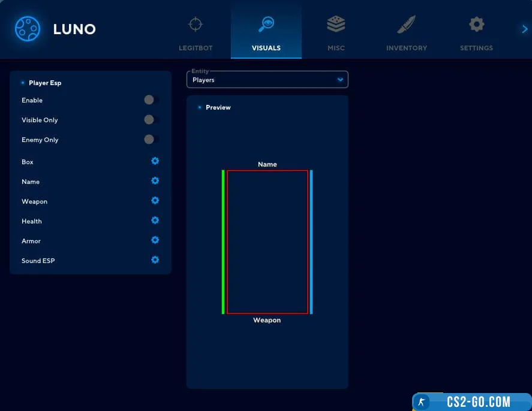The image size is (532, 411).
Task: Click the LUNO moon logo
Action: [x=27, y=28]
